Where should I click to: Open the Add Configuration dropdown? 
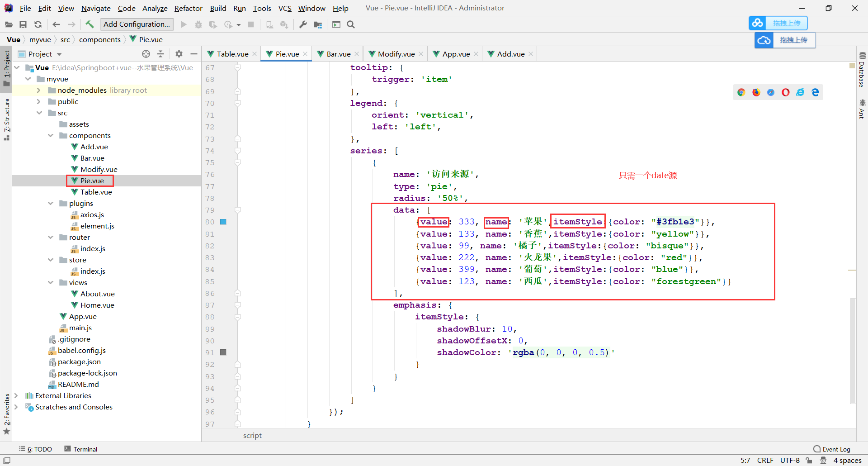pos(137,24)
